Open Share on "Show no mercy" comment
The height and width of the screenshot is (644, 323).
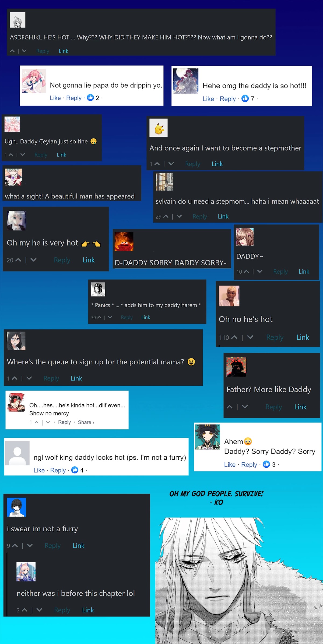click(x=86, y=422)
